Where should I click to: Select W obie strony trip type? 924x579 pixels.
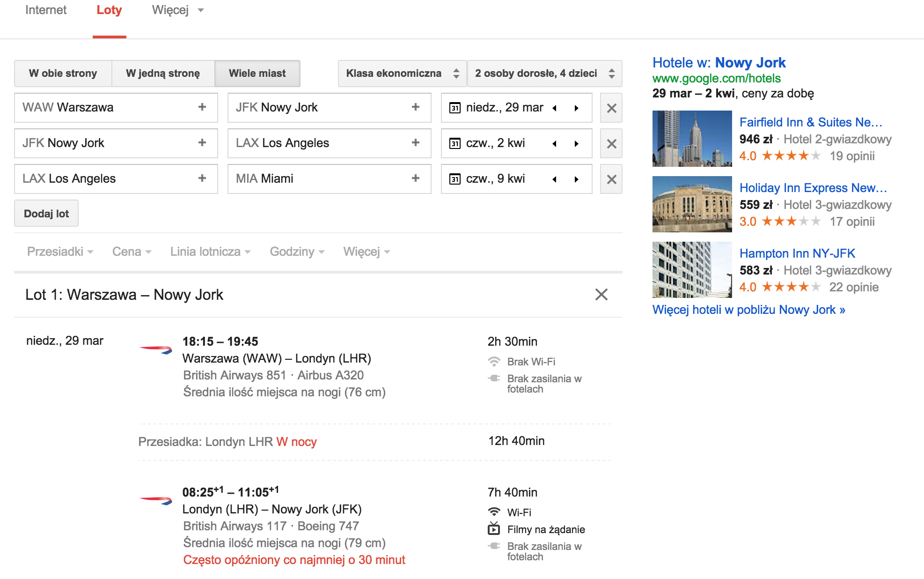(63, 74)
